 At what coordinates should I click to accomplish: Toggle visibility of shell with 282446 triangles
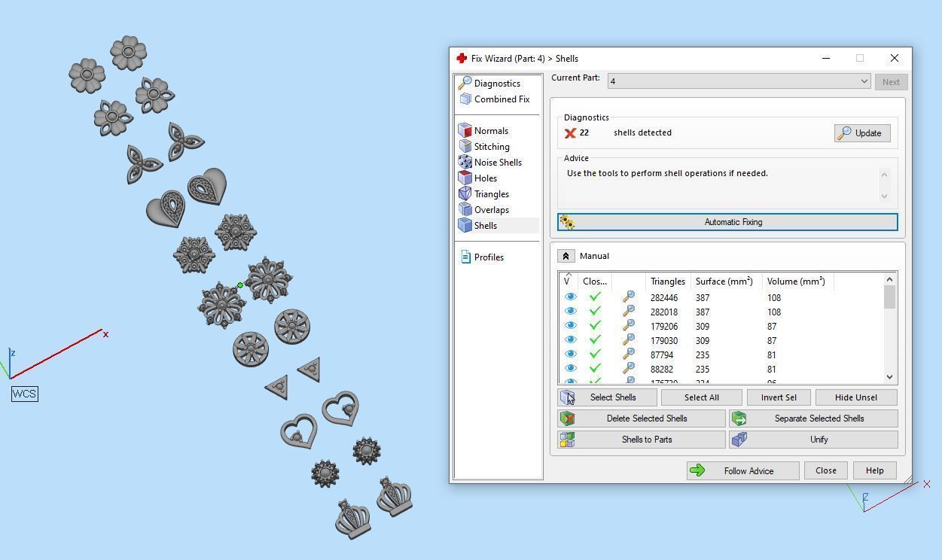point(570,297)
